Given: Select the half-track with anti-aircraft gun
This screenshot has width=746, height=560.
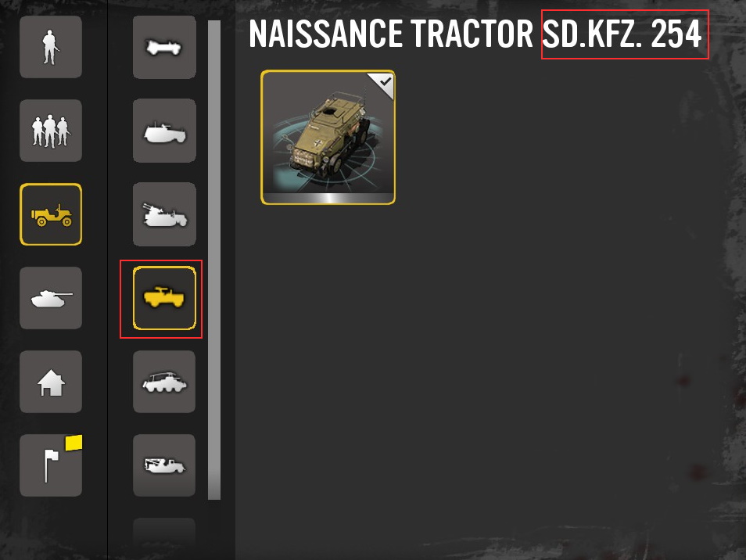Looking at the screenshot, I should click(164, 214).
